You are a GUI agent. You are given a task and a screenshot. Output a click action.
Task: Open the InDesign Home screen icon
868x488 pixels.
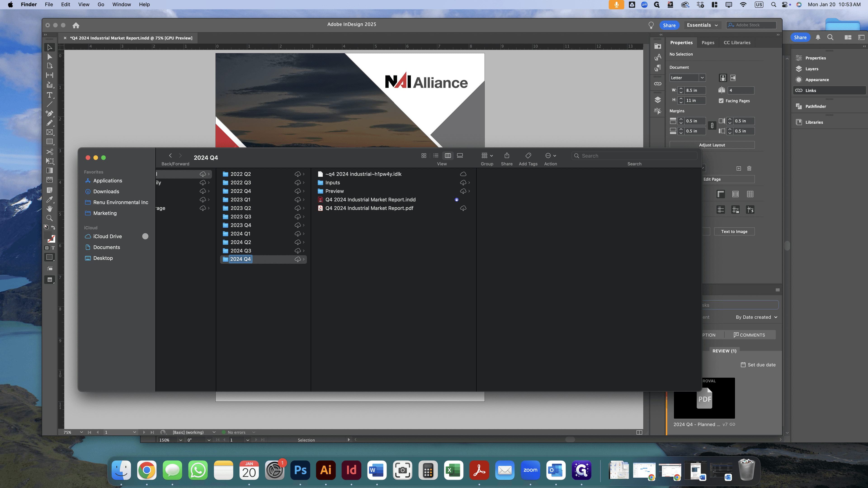tap(76, 25)
